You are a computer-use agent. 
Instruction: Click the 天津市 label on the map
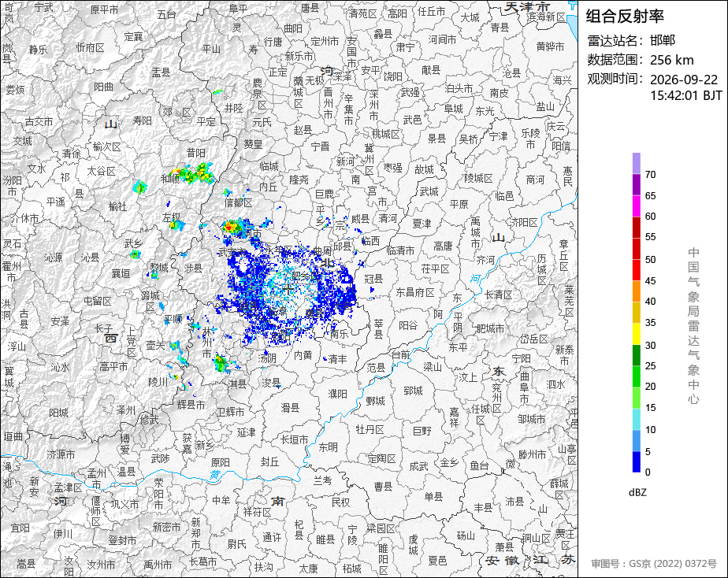tap(527, 7)
